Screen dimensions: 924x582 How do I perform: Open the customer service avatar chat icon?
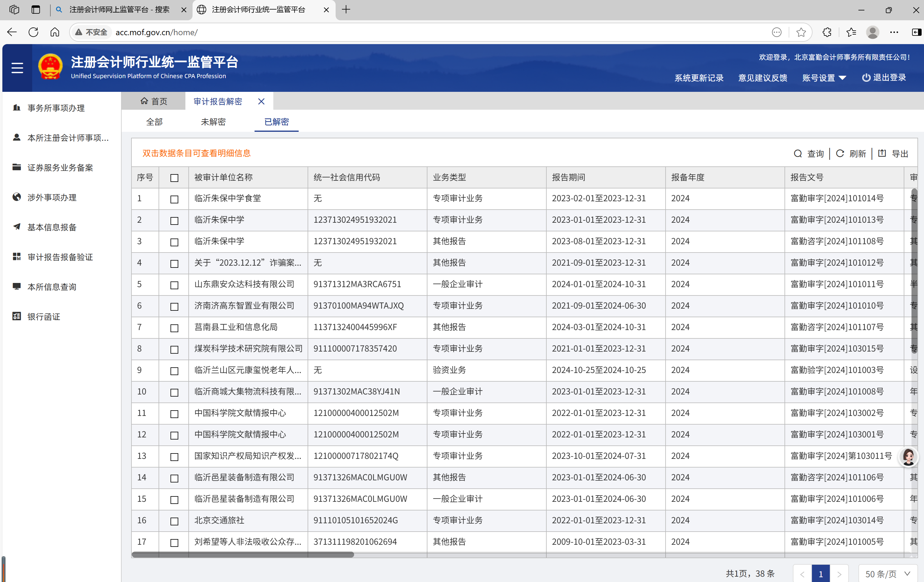click(908, 457)
